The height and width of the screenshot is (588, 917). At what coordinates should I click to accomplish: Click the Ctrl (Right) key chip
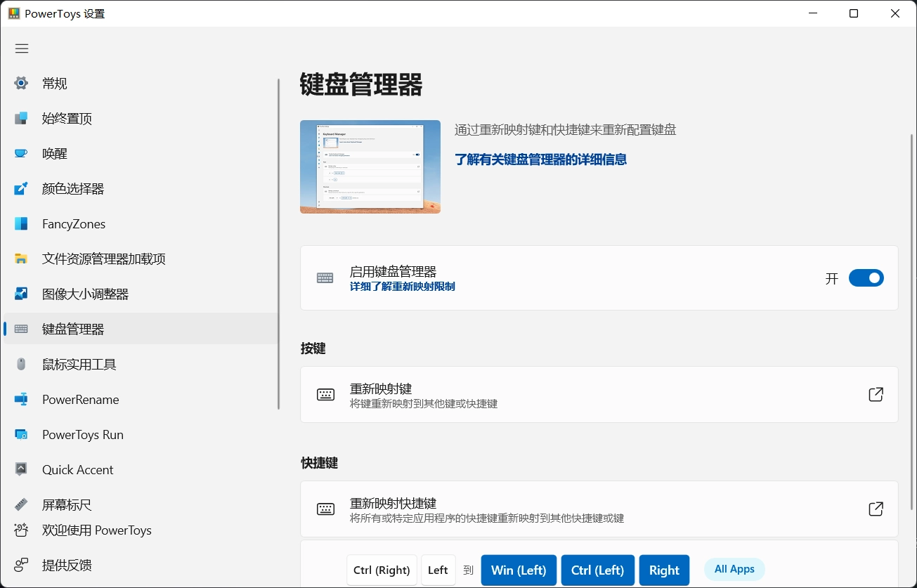pyautogui.click(x=382, y=570)
